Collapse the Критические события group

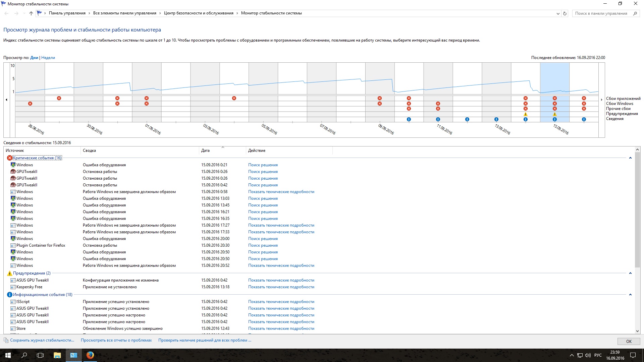tap(630, 158)
